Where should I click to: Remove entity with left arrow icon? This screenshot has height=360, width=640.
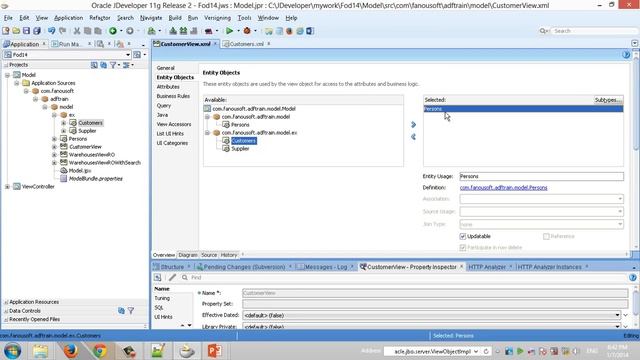pyautogui.click(x=413, y=137)
